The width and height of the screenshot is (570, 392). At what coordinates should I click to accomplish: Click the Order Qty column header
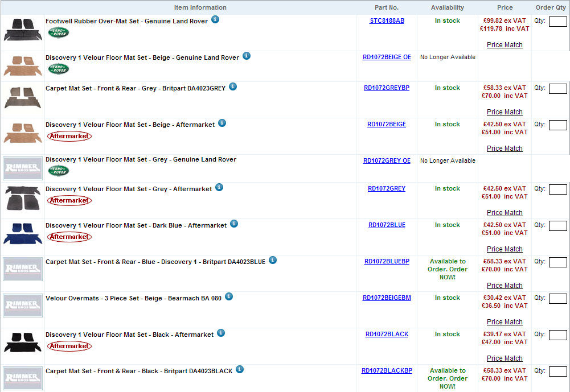click(551, 7)
